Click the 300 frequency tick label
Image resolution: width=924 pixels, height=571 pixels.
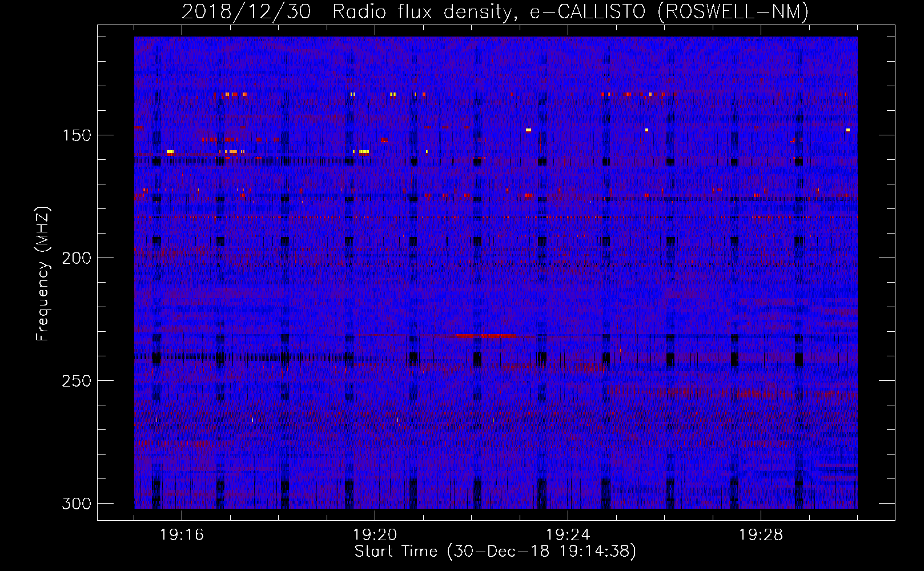point(76,504)
